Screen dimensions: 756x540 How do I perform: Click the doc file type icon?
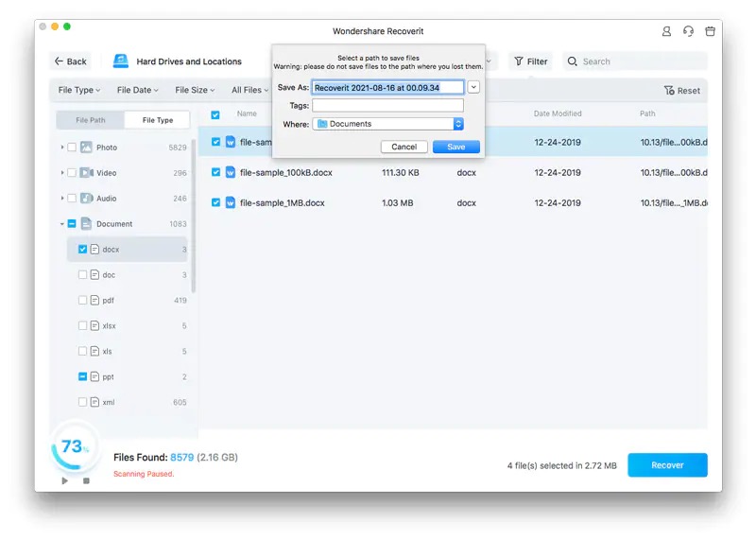[x=94, y=275]
